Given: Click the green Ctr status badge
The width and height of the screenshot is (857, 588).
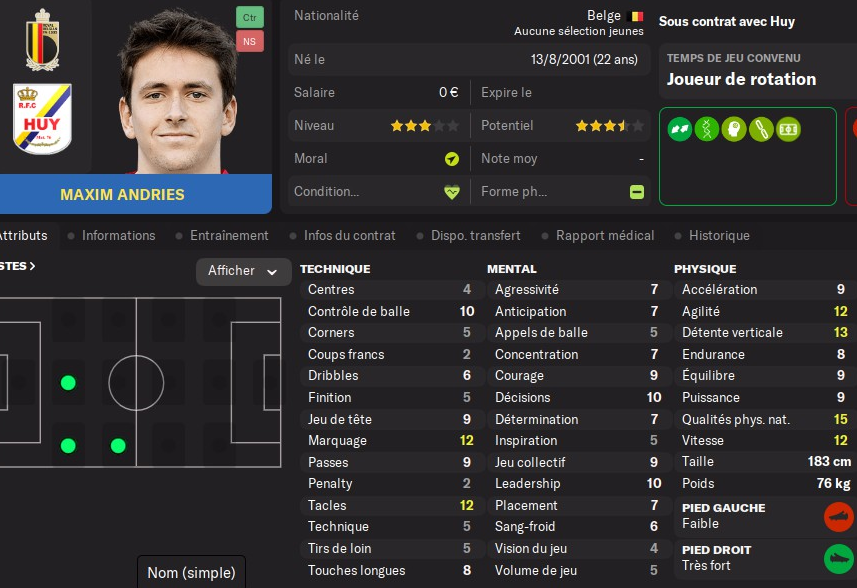Looking at the screenshot, I should tap(250, 17).
